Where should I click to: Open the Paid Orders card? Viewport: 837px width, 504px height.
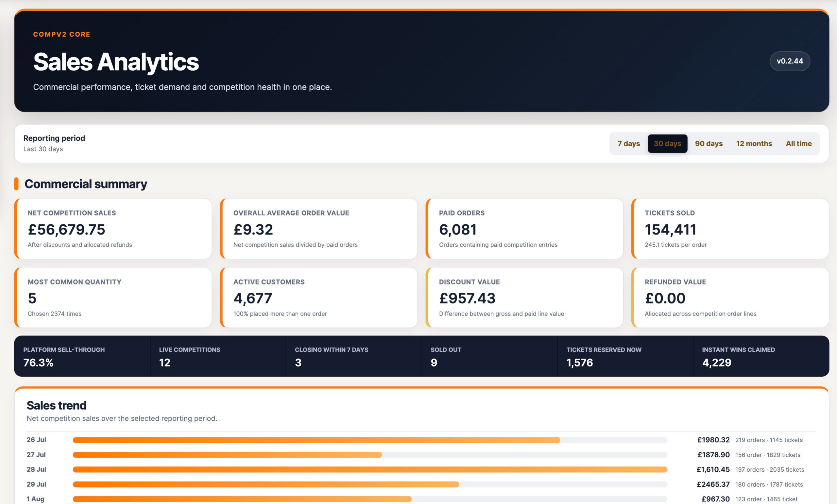coord(524,228)
